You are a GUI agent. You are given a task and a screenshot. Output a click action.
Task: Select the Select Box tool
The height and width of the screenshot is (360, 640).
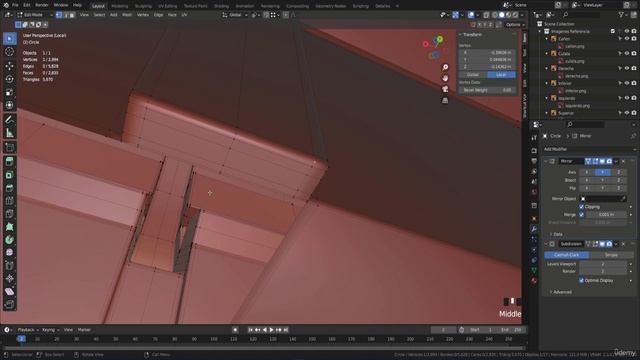click(x=9, y=38)
